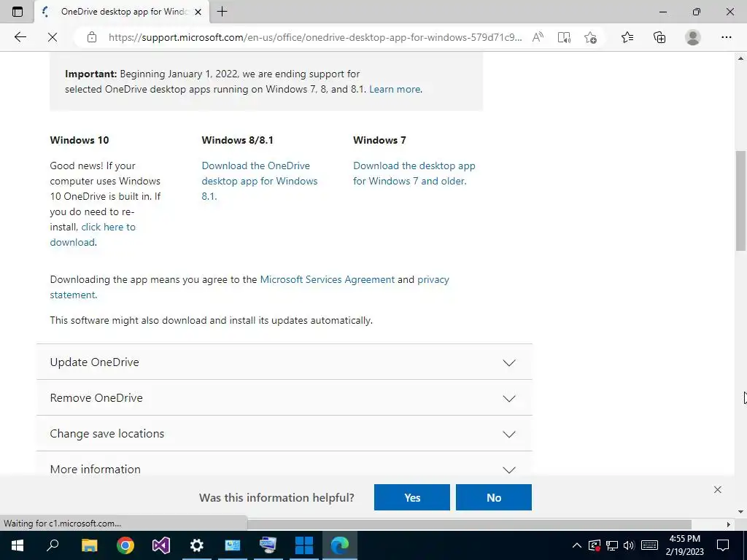
Task: Open taskbar Search
Action: click(53, 545)
